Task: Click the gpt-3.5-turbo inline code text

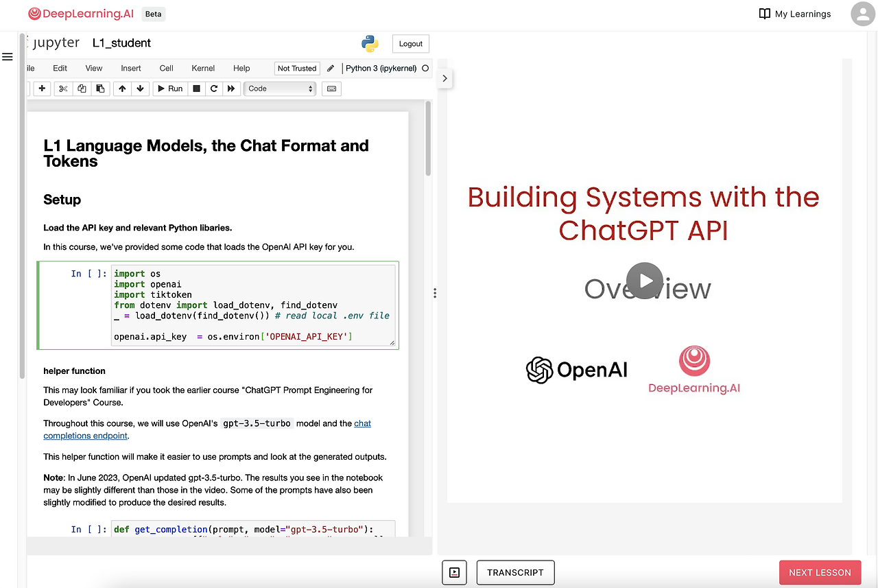Action: click(257, 423)
